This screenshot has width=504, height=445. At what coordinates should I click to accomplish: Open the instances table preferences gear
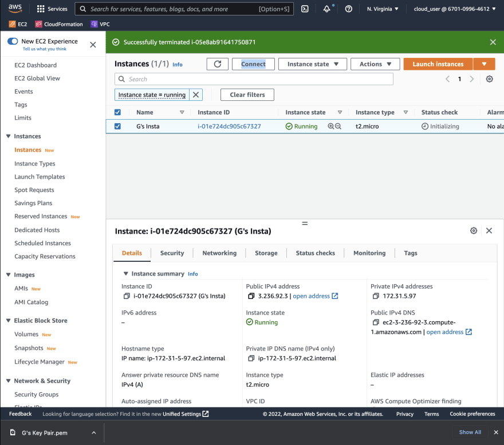[x=489, y=79]
